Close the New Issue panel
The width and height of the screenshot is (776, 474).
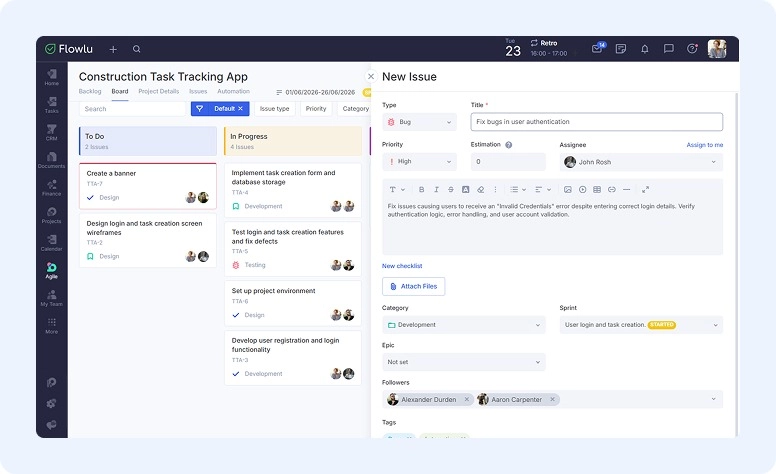[371, 77]
